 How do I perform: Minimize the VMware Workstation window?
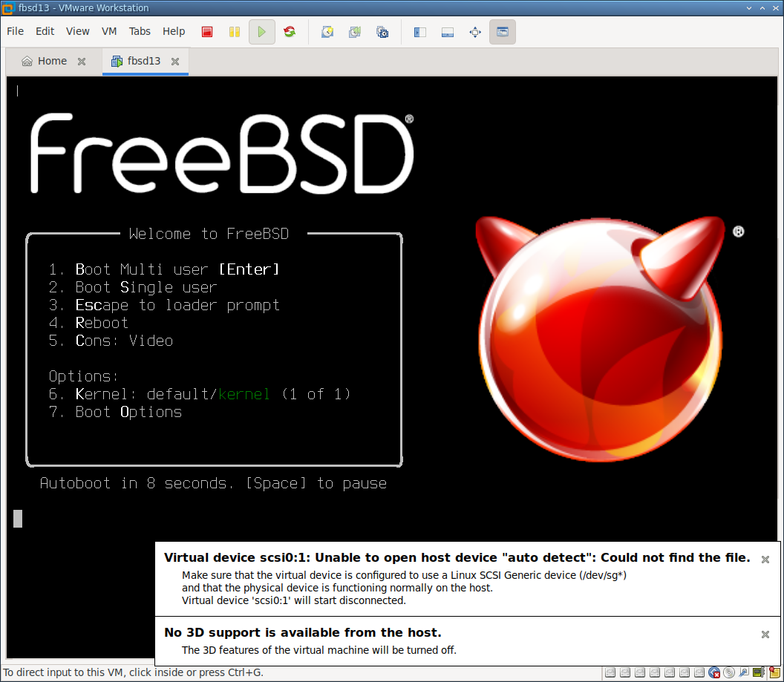(x=749, y=8)
